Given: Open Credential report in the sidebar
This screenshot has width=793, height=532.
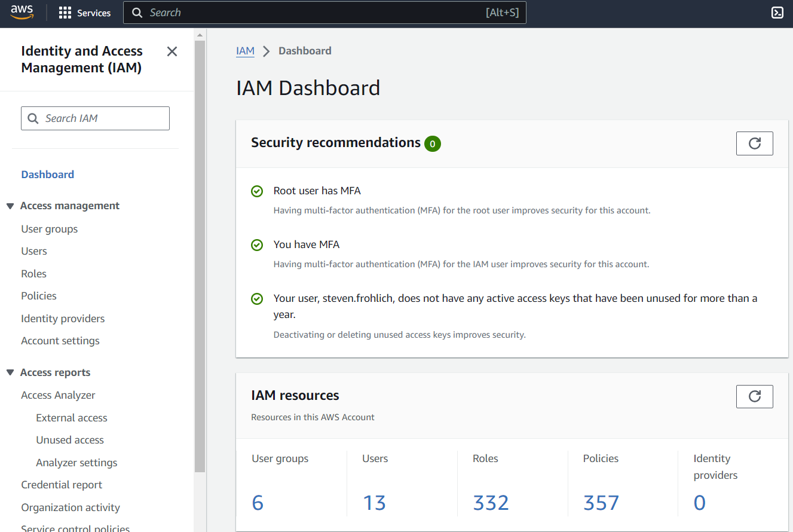Looking at the screenshot, I should pos(62,485).
